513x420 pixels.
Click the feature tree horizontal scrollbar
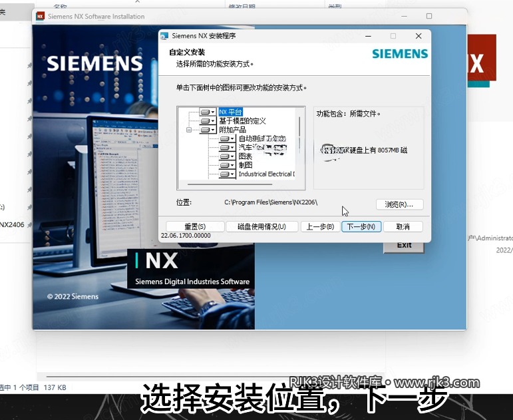click(x=230, y=184)
